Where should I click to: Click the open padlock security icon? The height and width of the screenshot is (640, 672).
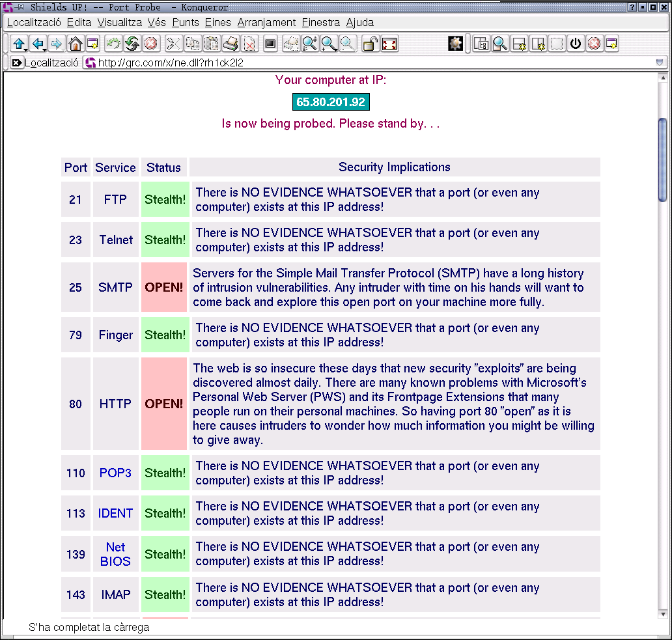pos(370,43)
